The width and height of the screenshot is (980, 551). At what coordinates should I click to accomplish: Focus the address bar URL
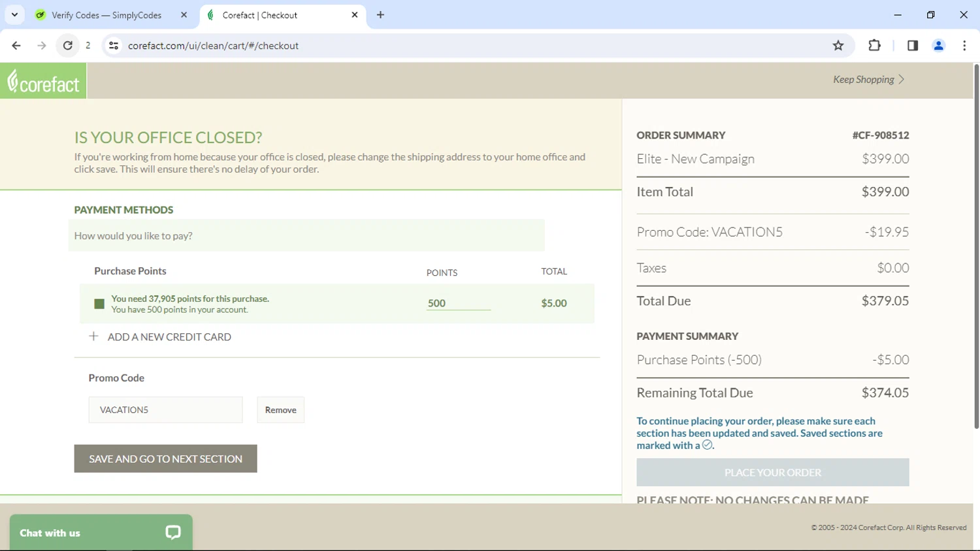coord(213,46)
